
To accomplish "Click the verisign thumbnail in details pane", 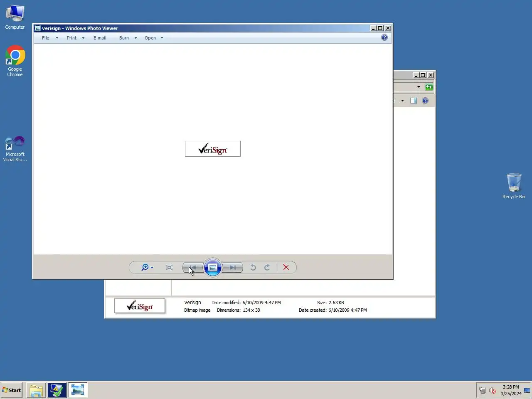I will pyautogui.click(x=140, y=306).
